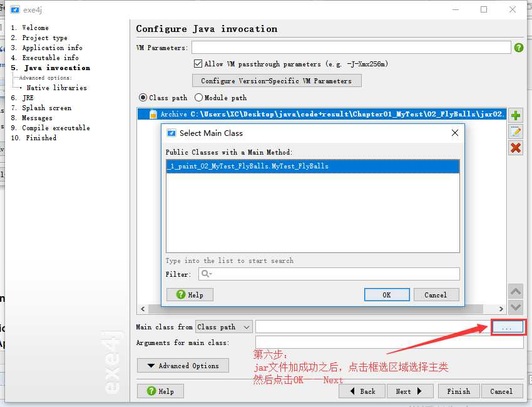Click the wizard Next button
Viewport: 532px width, 407px height.
pos(410,391)
